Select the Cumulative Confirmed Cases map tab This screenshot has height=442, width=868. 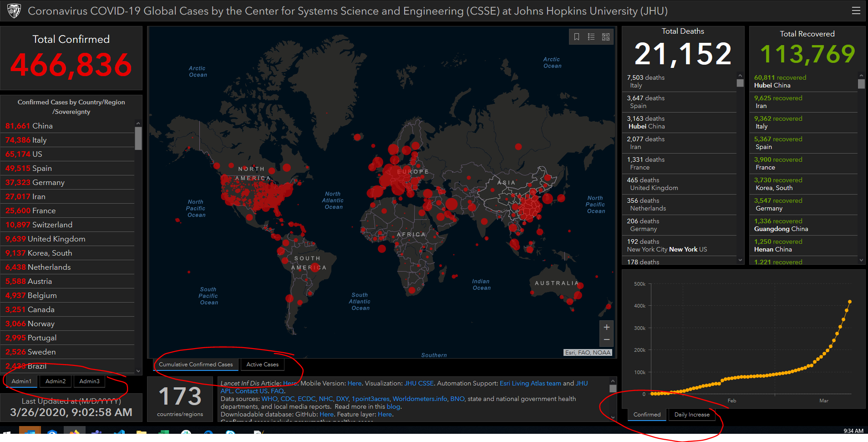[196, 365]
